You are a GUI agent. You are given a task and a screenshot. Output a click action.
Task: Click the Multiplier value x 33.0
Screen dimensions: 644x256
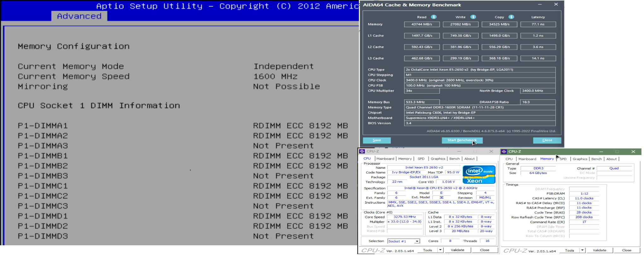405,222
